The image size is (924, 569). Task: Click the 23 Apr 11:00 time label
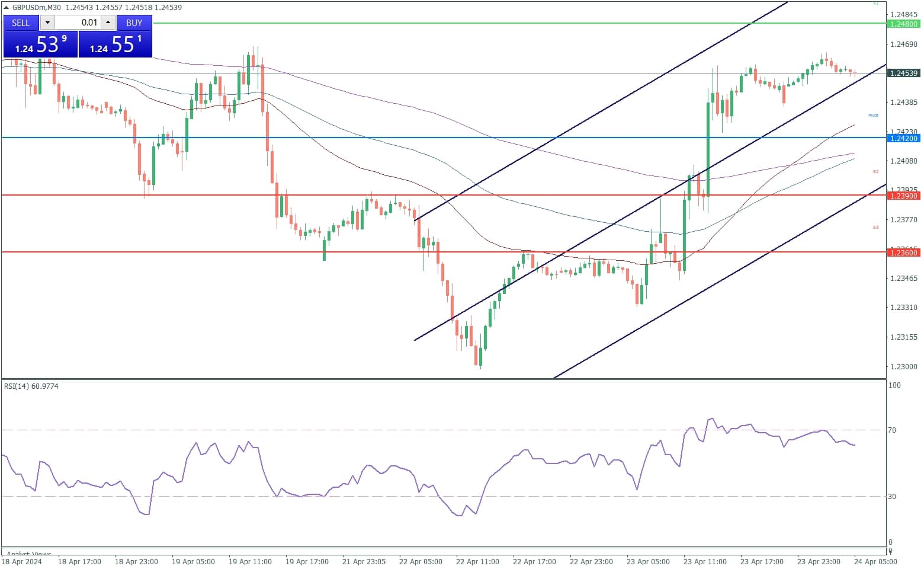[x=705, y=561]
